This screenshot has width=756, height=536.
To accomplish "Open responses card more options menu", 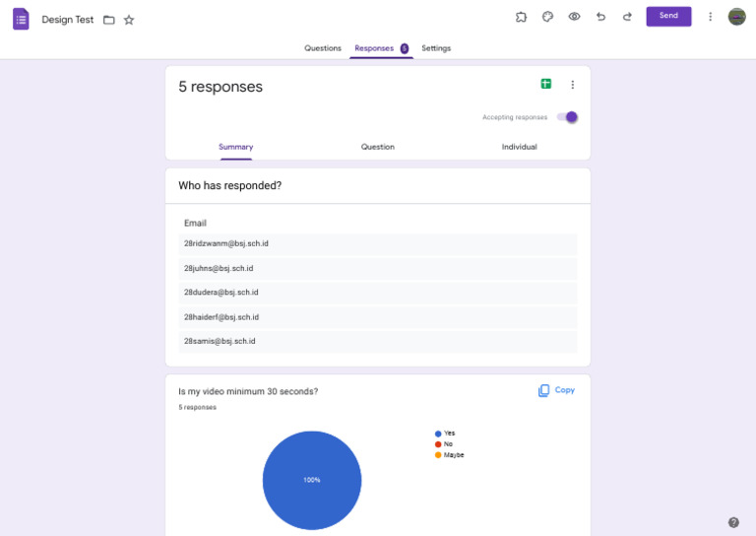I will pos(572,85).
